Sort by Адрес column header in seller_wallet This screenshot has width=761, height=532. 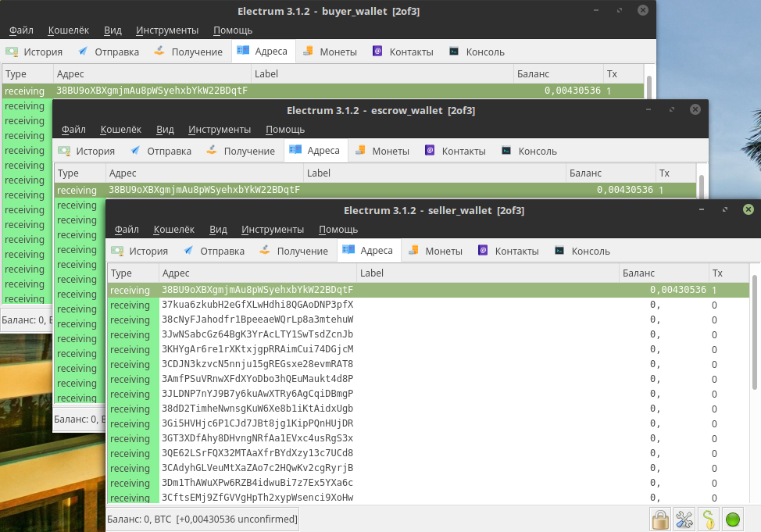click(258, 273)
